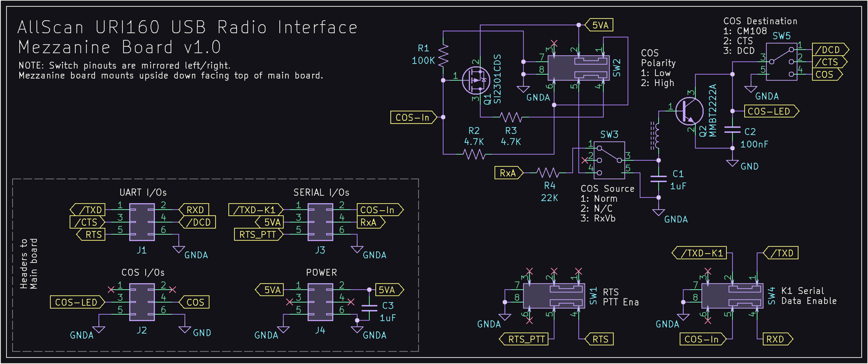Select the /DCD output label at SW5

(x=828, y=50)
